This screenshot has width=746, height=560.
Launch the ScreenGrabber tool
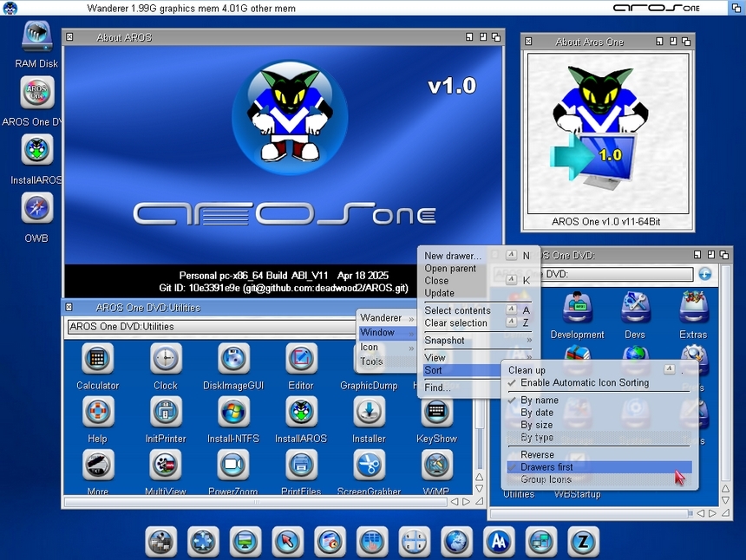[x=369, y=466]
